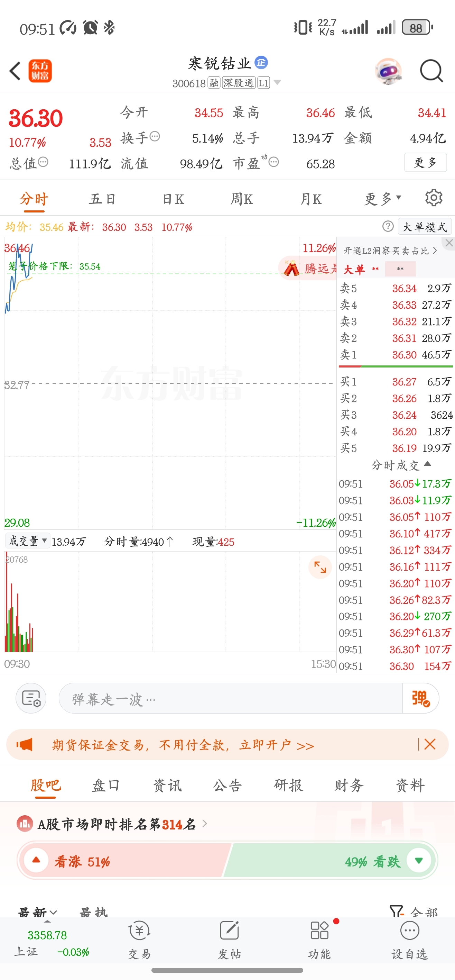Select the 买1 36.27 order row

click(x=395, y=382)
